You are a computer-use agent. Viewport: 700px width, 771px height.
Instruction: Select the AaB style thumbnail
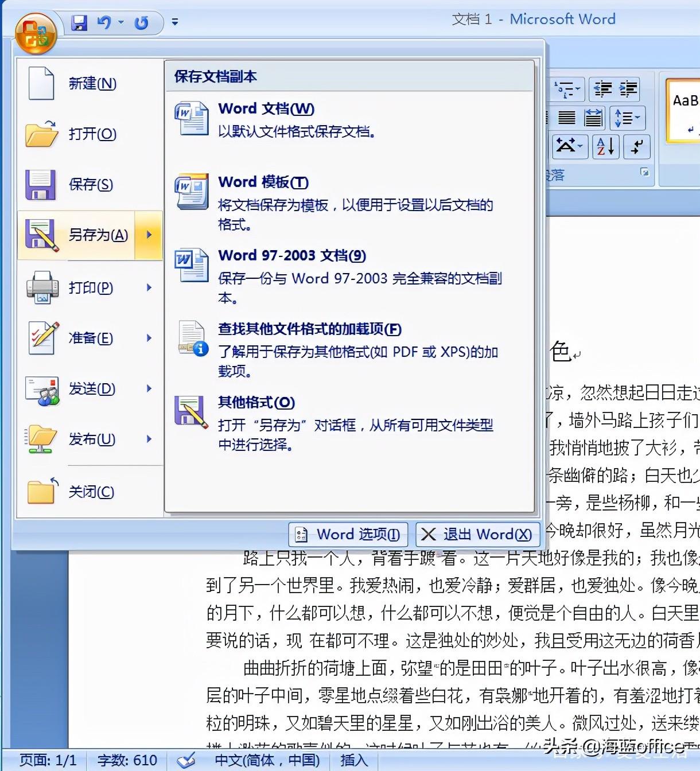point(683,111)
